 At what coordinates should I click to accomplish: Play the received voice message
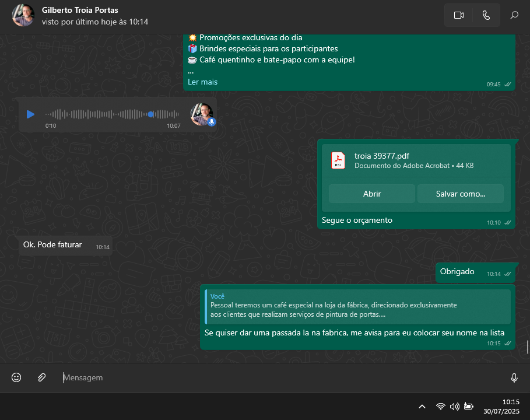pyautogui.click(x=31, y=114)
